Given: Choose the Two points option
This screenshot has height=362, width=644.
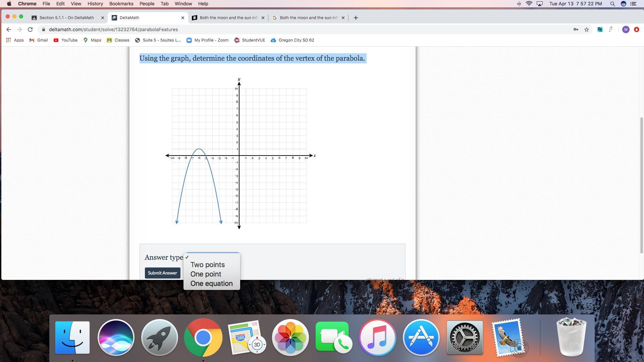Looking at the screenshot, I should click(207, 265).
